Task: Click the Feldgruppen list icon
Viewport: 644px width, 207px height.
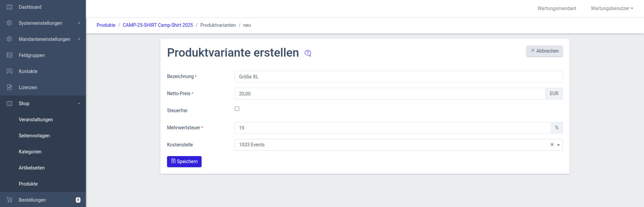Action: (x=9, y=55)
